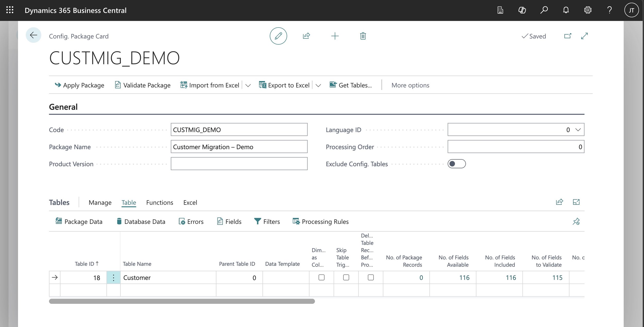Click the Parent Table ID column header

[237, 264]
